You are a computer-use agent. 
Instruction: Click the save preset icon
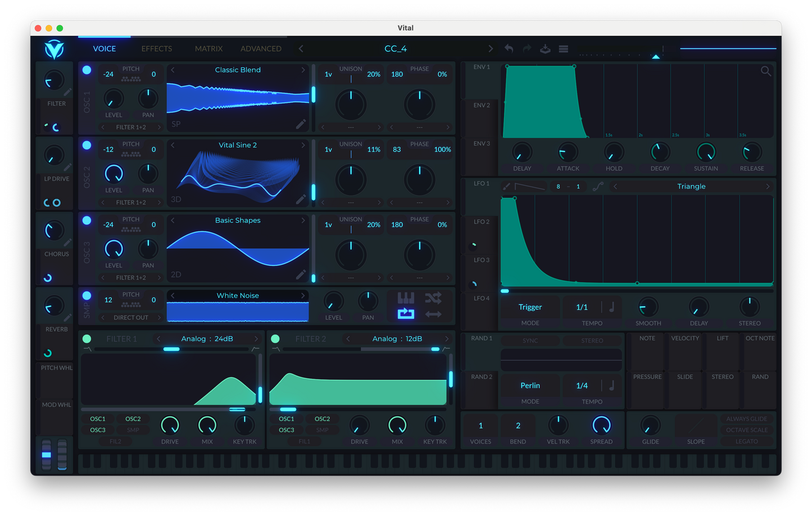point(545,49)
